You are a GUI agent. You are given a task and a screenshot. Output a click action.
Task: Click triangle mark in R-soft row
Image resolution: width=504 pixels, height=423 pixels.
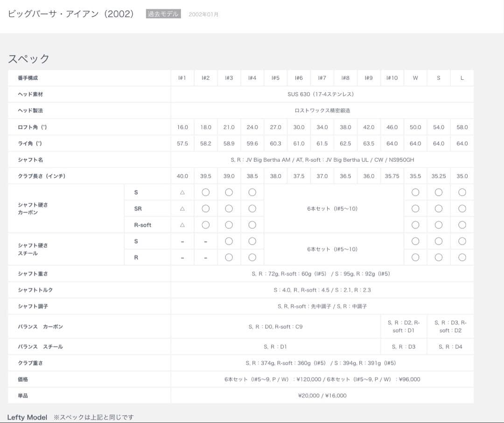182,225
